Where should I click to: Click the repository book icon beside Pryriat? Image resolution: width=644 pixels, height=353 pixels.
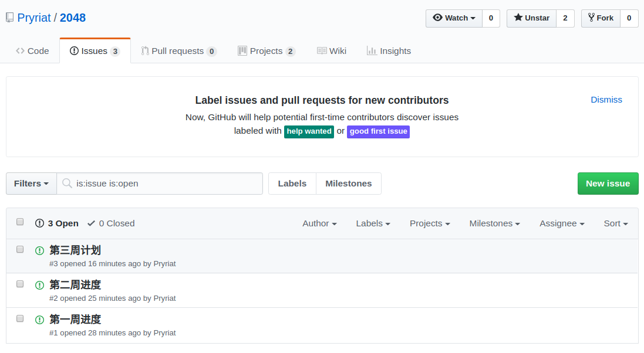pyautogui.click(x=9, y=18)
